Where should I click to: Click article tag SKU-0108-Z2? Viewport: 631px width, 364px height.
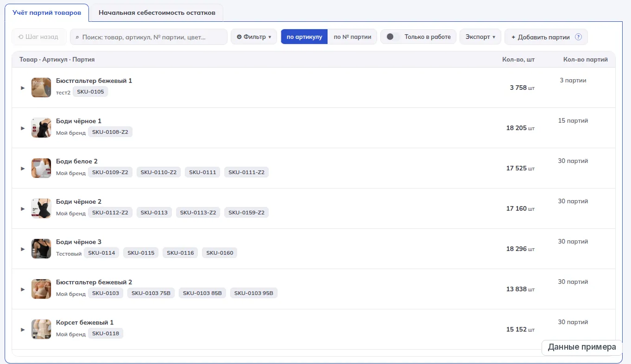(x=110, y=132)
